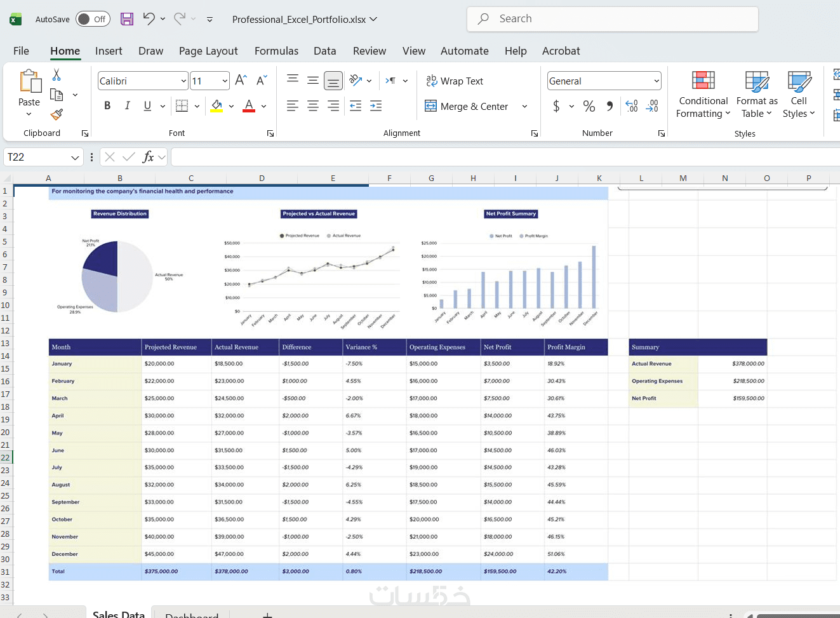Toggle Middle Align
Viewport: 840px width, 618px height.
(313, 80)
